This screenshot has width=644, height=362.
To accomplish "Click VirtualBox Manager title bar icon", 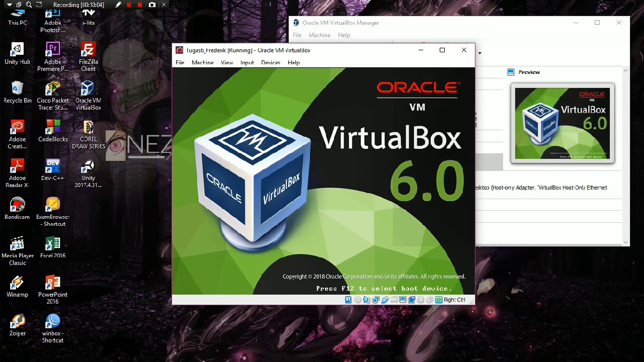I will (296, 23).
